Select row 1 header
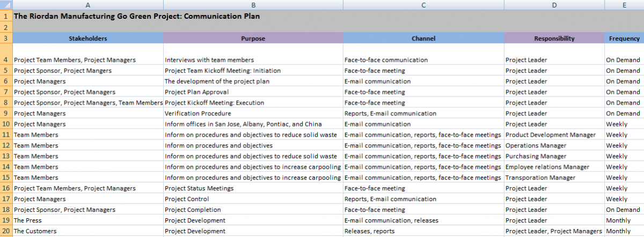 [x=6, y=16]
